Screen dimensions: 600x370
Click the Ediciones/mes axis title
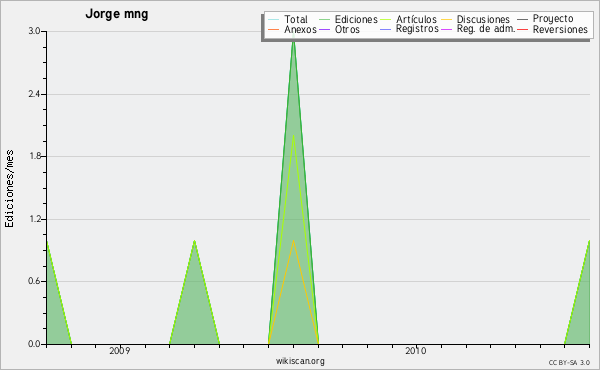point(9,189)
